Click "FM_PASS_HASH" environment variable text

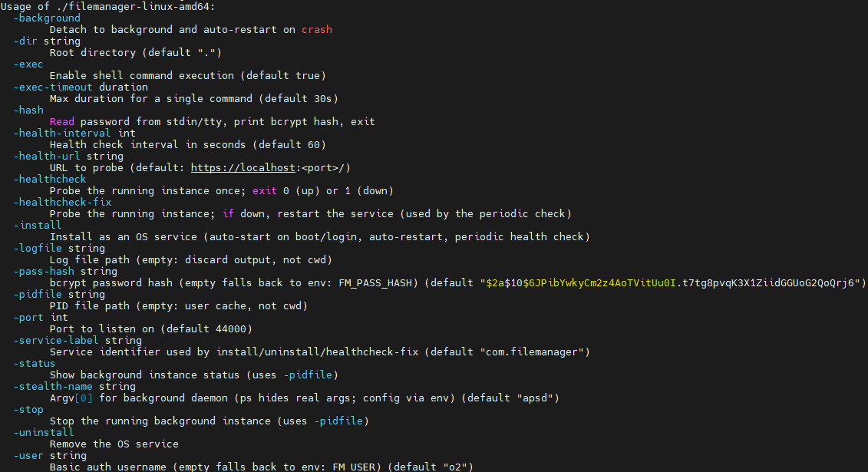[x=375, y=282]
